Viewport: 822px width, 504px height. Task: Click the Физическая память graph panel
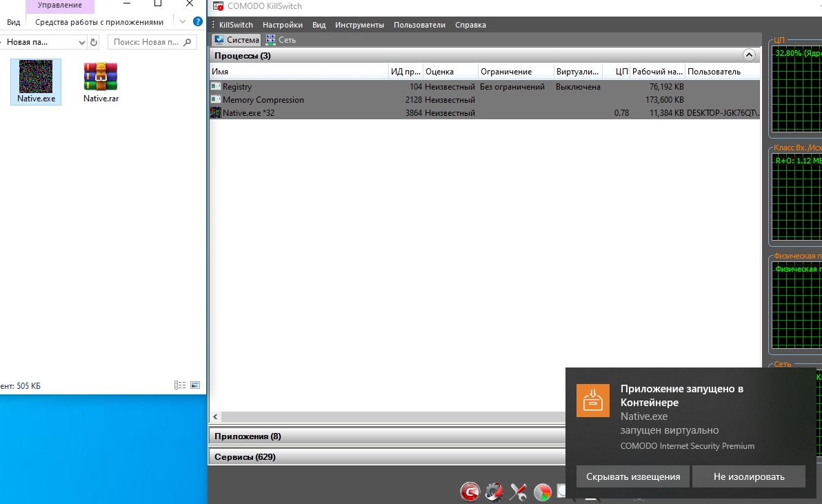[x=796, y=305]
